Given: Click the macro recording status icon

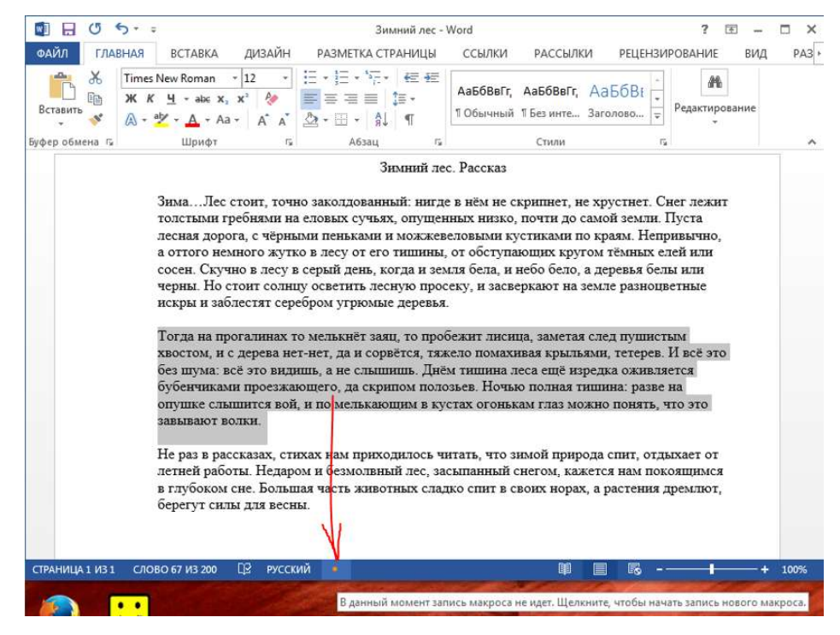Looking at the screenshot, I should [x=335, y=569].
